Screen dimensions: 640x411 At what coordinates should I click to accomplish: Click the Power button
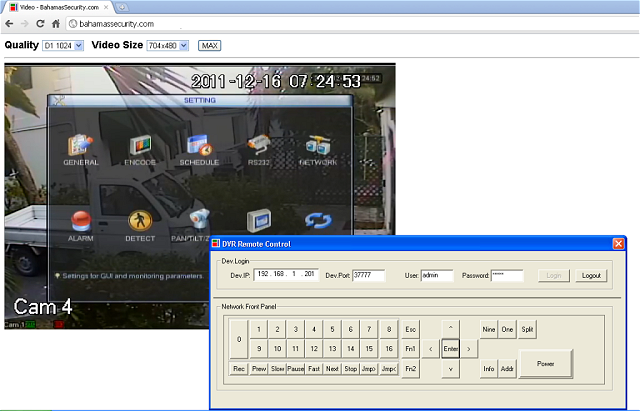[x=546, y=363]
